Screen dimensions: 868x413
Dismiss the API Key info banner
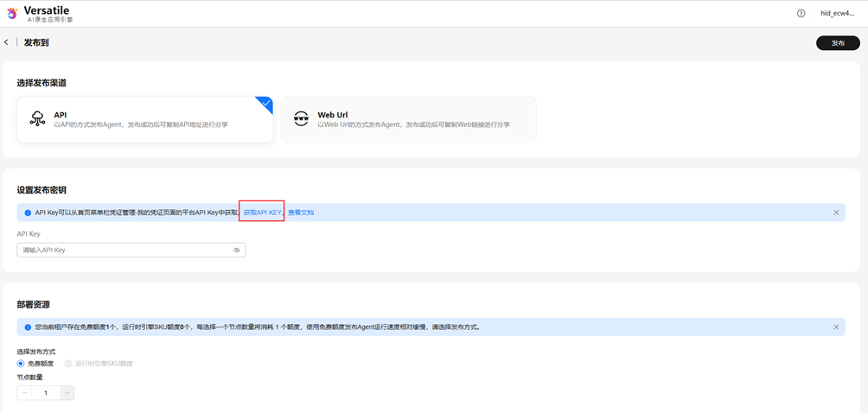[x=836, y=213]
